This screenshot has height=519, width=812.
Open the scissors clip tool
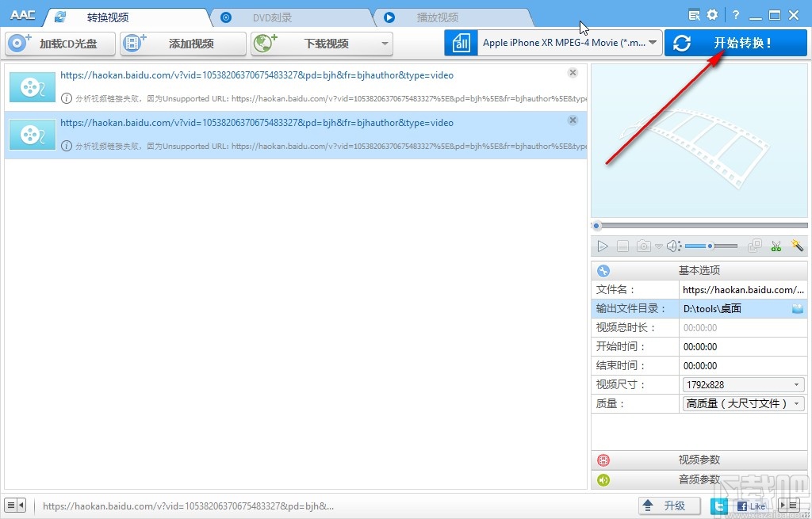pyautogui.click(x=776, y=246)
